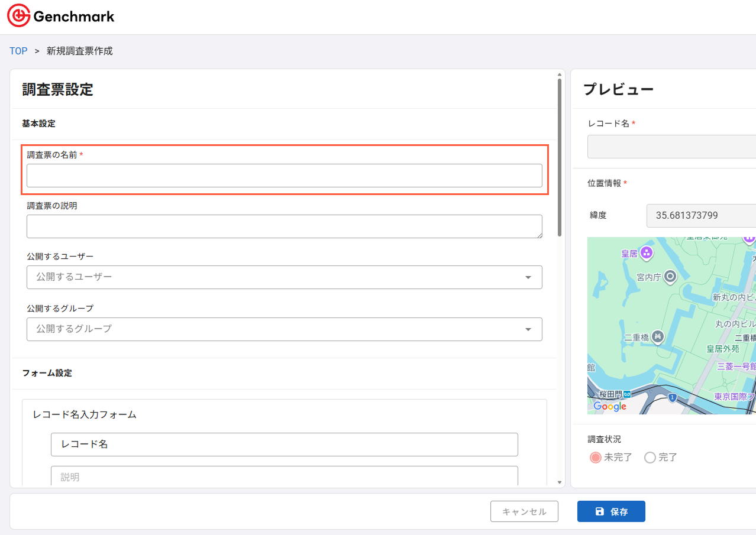Click the 二重橋 landmark marker on map
This screenshot has height=535, width=756.
tap(657, 336)
